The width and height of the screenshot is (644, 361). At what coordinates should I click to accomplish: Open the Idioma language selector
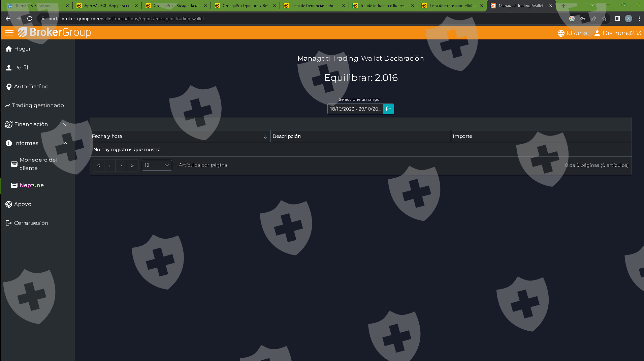(573, 33)
